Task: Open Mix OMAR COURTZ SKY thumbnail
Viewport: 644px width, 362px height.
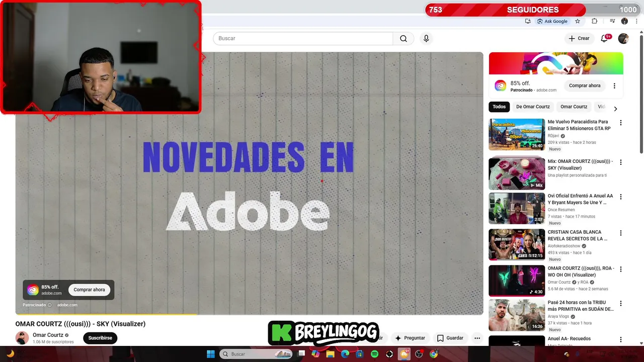Action: coord(517,174)
